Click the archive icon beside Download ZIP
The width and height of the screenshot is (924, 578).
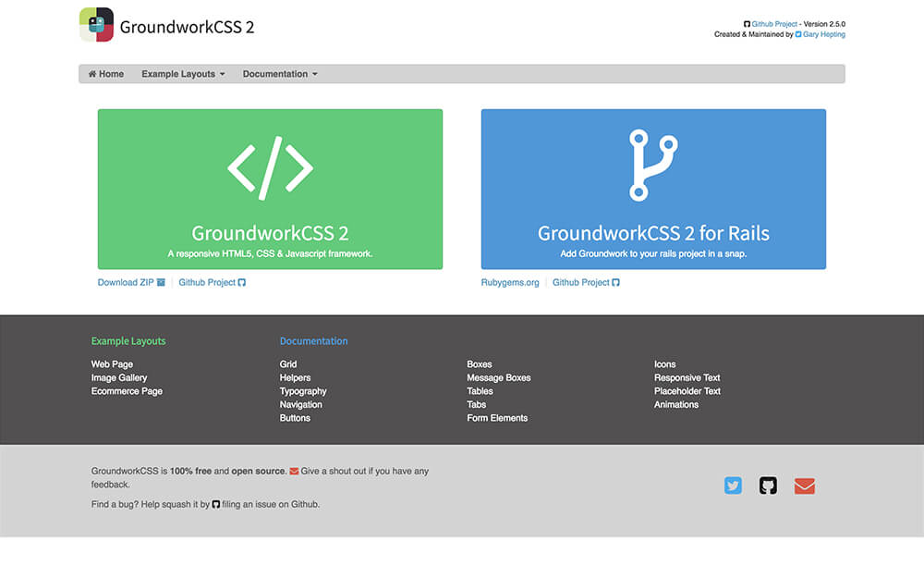(x=161, y=282)
